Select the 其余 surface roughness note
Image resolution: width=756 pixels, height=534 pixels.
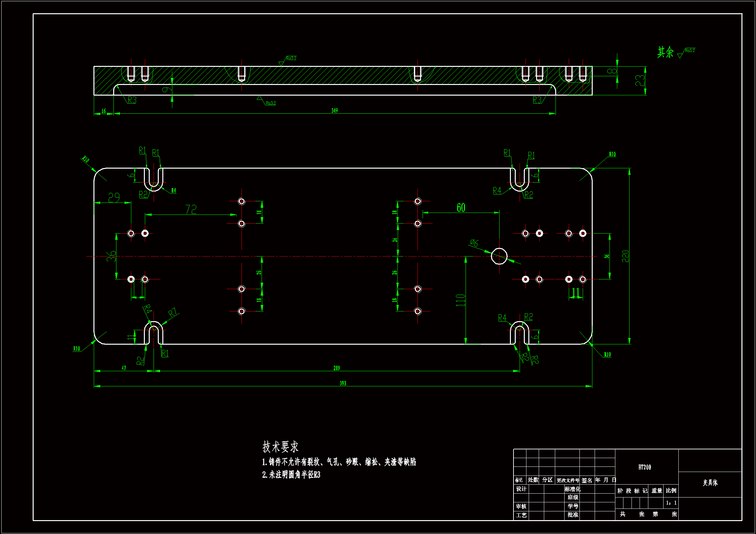[665, 52]
